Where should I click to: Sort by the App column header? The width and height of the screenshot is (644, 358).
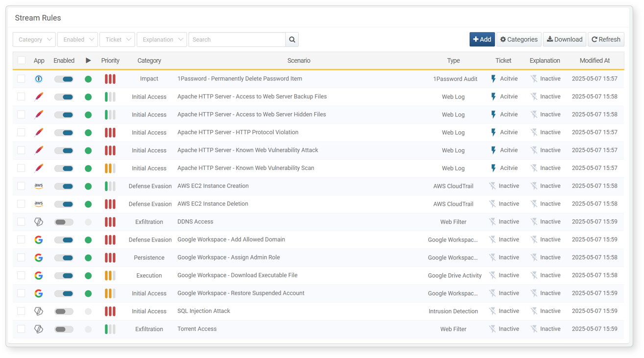click(39, 61)
